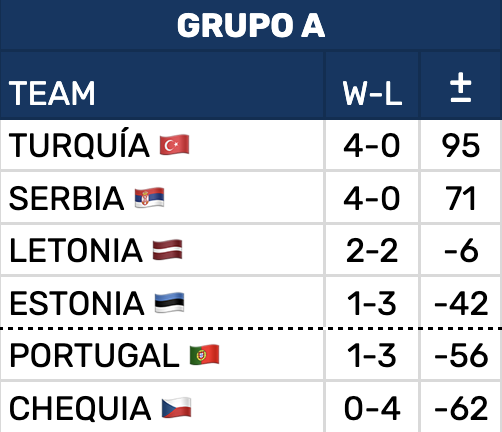The image size is (502, 432).
Task: Click Turquía's 95 point differential
Action: coord(461,145)
